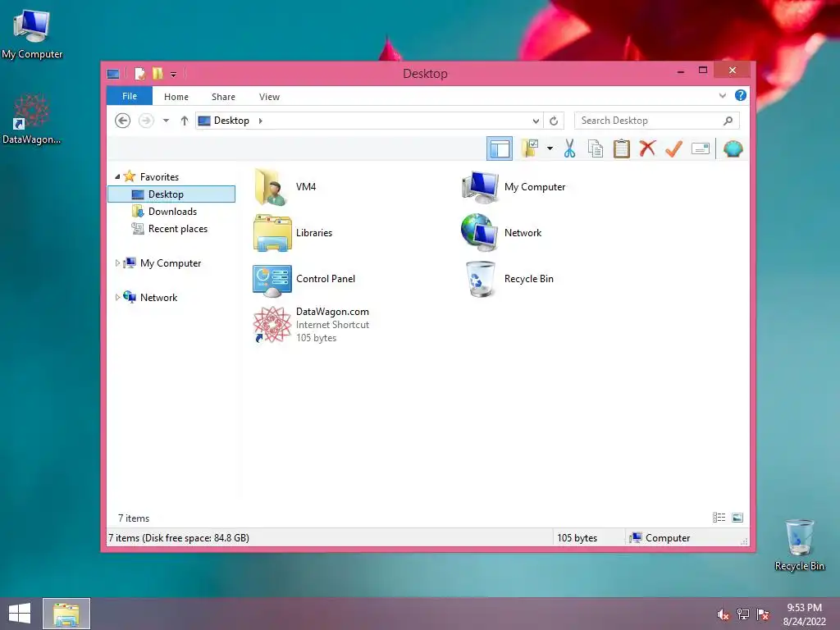
Task: Switch to the Share ribbon tab
Action: click(223, 97)
